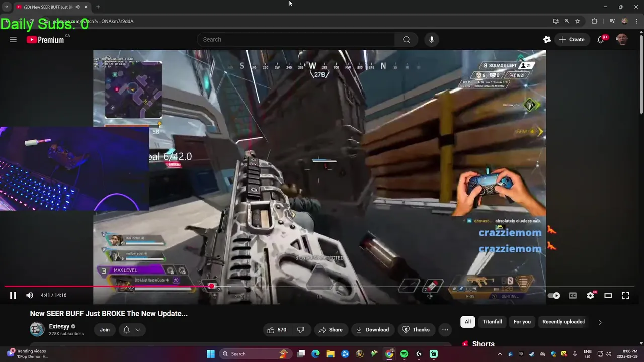Turn on closed captions
Screen dimensions: 644x362
tap(573, 296)
